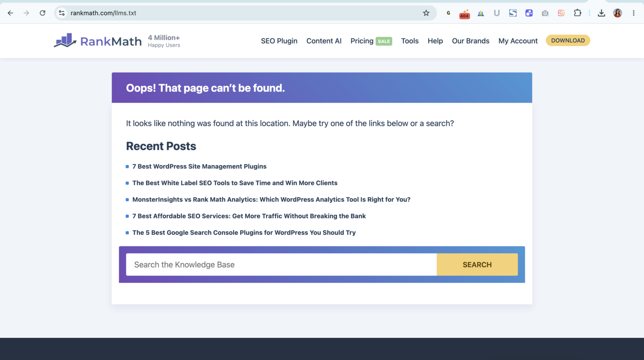Open the red 404 extension icon
Viewport: 644px width, 360px height.
pyautogui.click(x=465, y=14)
